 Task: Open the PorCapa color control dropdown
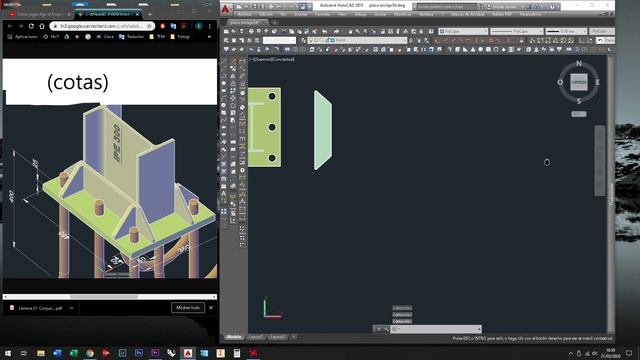[x=463, y=31]
